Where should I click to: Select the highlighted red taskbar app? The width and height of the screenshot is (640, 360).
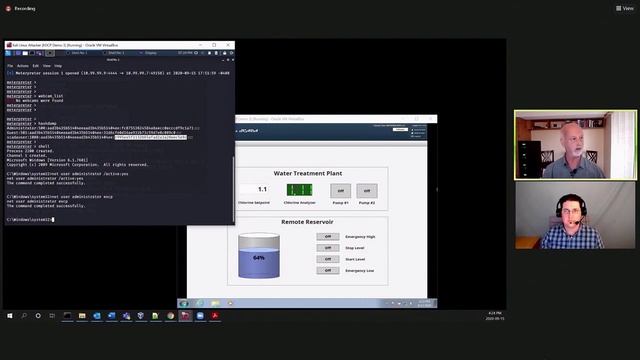(x=185, y=316)
